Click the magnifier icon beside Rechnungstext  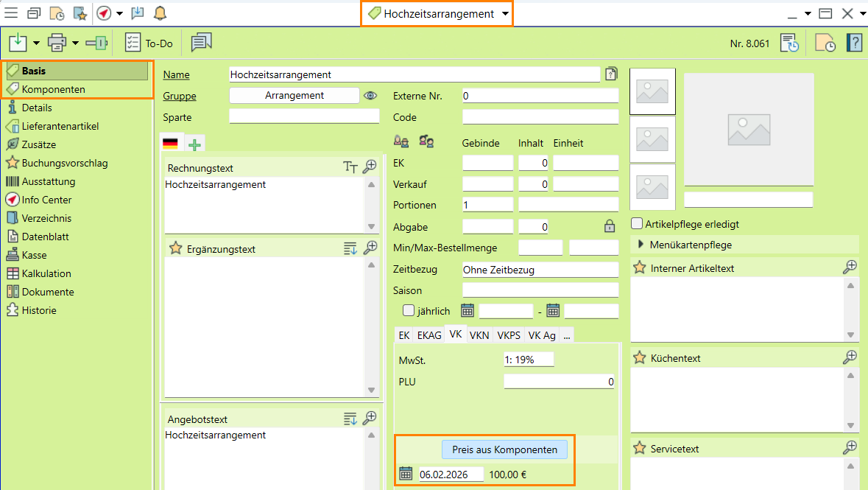click(370, 167)
